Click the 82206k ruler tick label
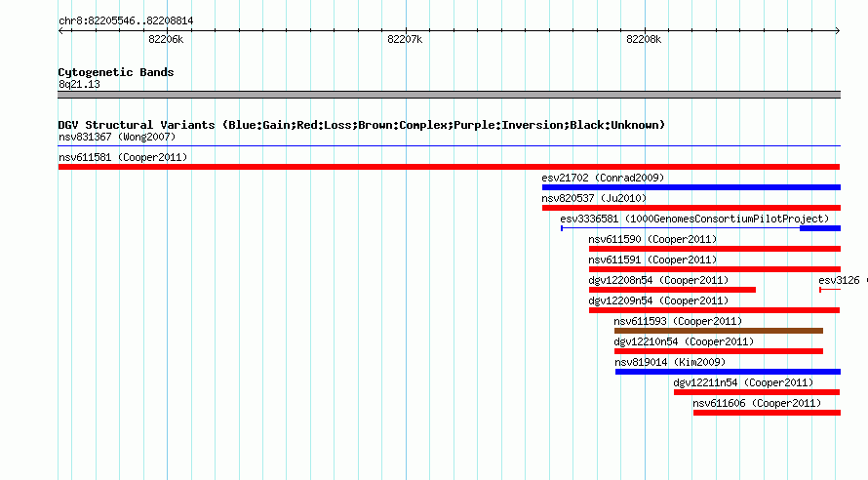 (166, 39)
